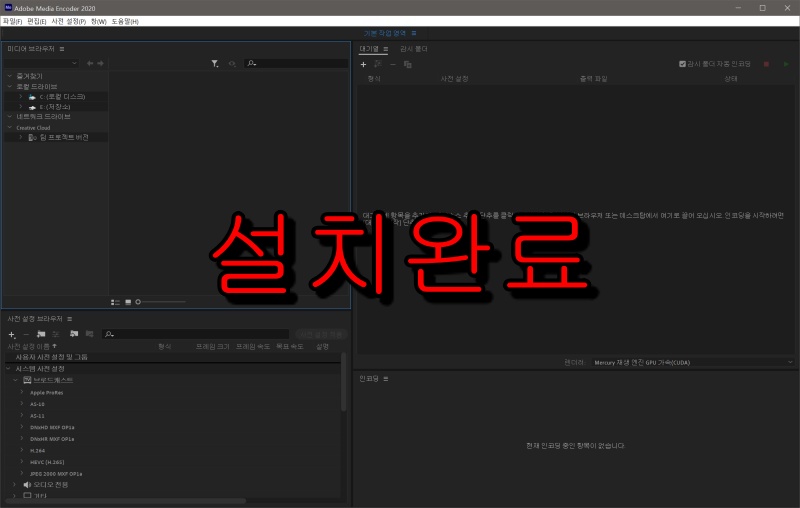Toggle the 감시 폴더 자동 인코딩 checkbox
The image size is (800, 508).
tap(682, 64)
